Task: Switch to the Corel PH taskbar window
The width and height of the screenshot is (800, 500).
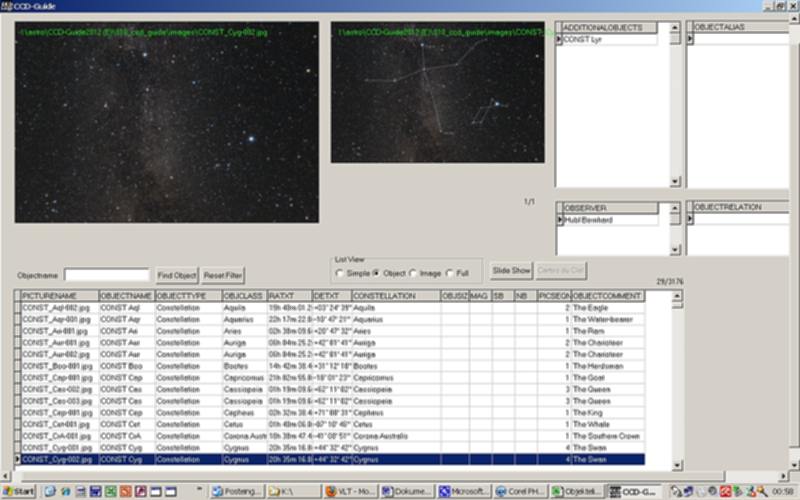Action: click(x=523, y=491)
